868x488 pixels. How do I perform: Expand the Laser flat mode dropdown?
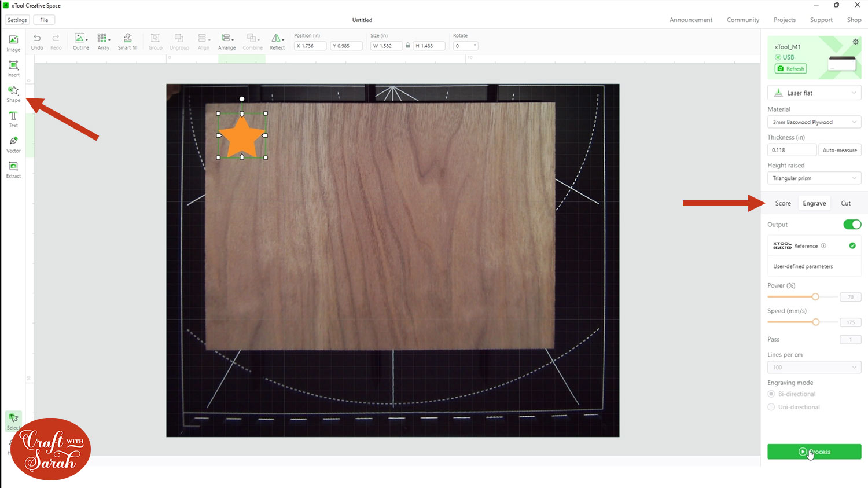[814, 93]
